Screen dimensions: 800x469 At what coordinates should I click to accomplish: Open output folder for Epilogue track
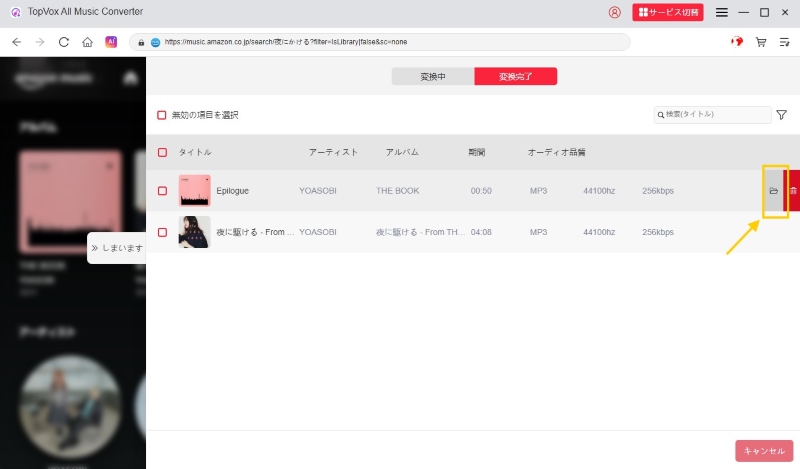(x=773, y=191)
